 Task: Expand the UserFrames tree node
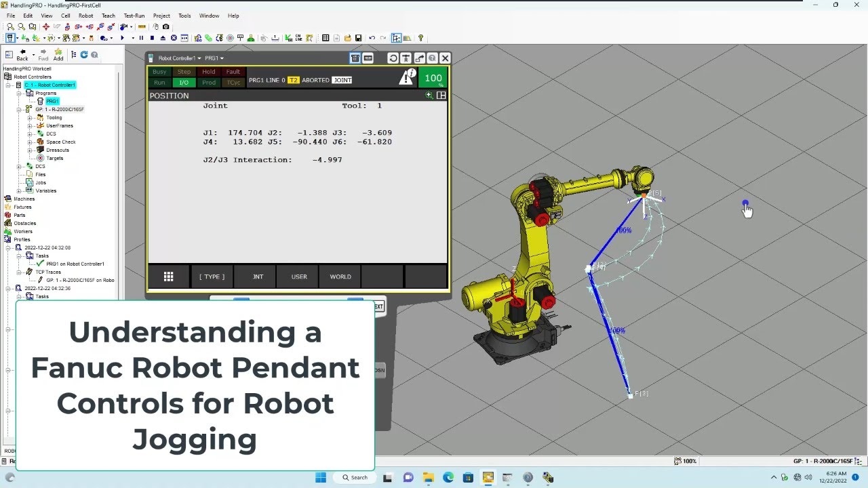pyautogui.click(x=30, y=125)
